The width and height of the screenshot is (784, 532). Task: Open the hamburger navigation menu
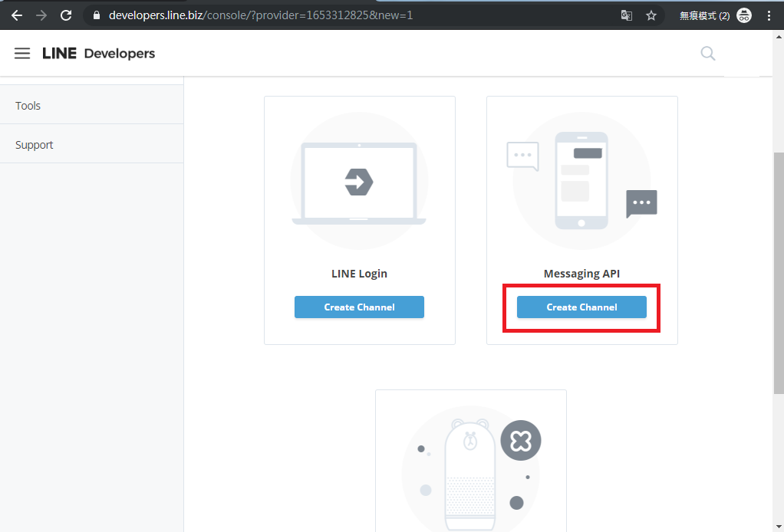22,54
